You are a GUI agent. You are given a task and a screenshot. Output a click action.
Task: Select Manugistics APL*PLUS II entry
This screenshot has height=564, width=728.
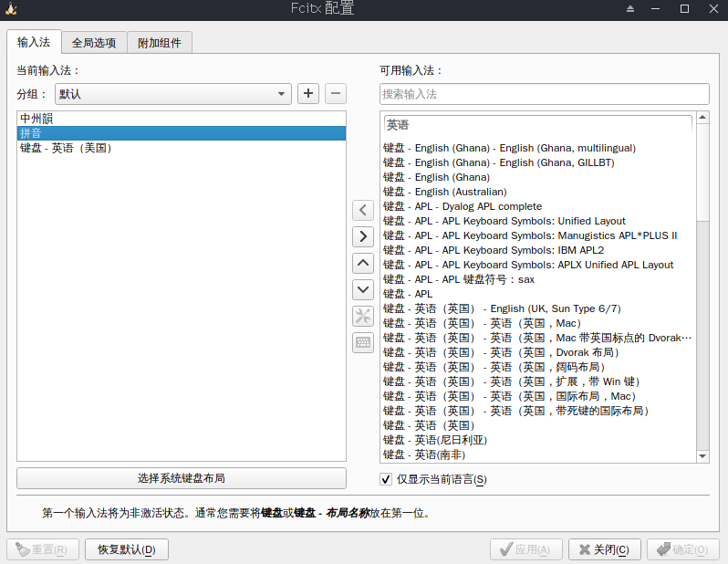tap(538, 235)
